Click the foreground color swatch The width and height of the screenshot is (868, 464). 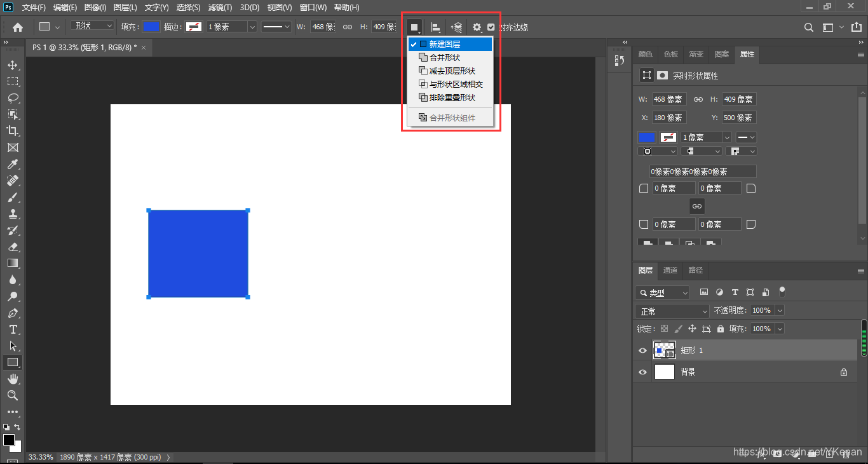point(9,440)
